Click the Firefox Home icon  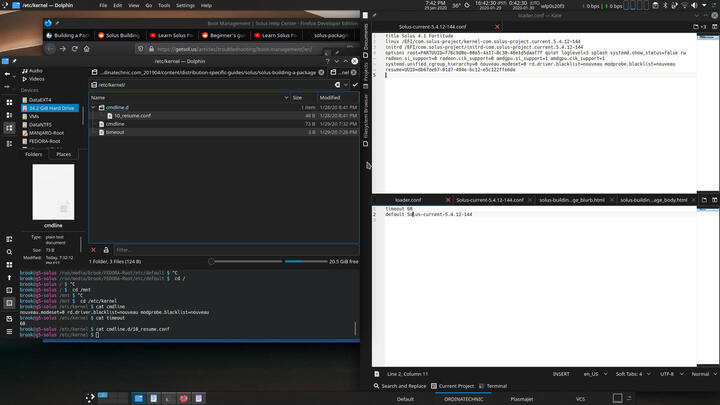86,49
